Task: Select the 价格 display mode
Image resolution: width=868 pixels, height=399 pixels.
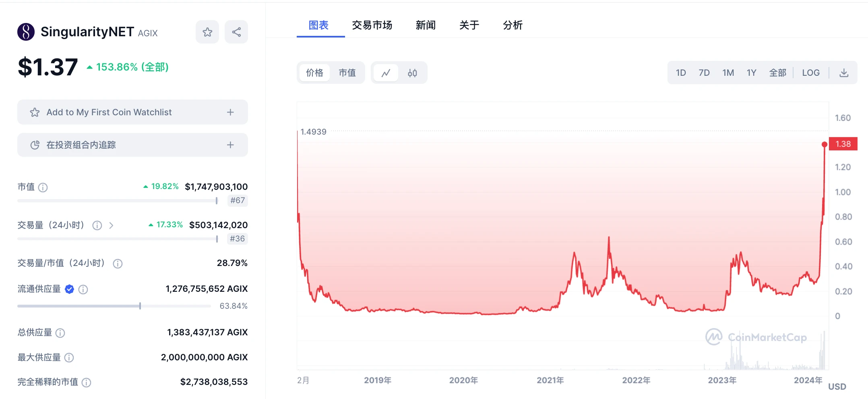Action: coord(314,73)
